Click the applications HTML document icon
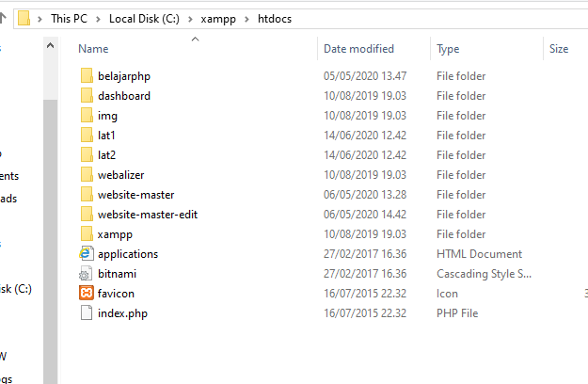588x384 pixels. click(x=87, y=254)
